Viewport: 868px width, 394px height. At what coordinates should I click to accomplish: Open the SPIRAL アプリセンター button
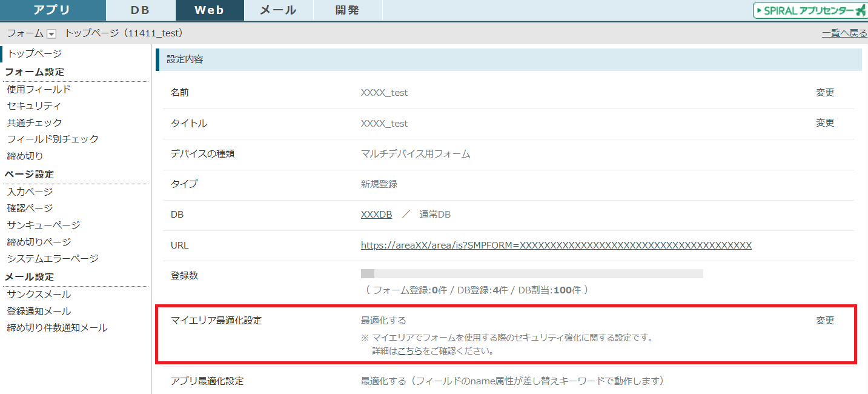[x=810, y=10]
